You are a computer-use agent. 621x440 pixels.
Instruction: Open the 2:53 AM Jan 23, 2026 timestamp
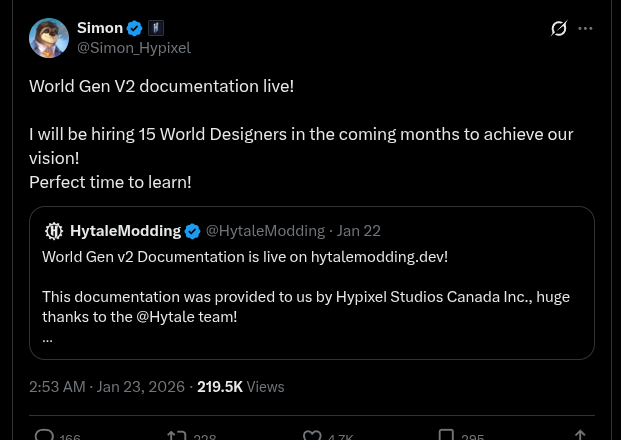(107, 387)
